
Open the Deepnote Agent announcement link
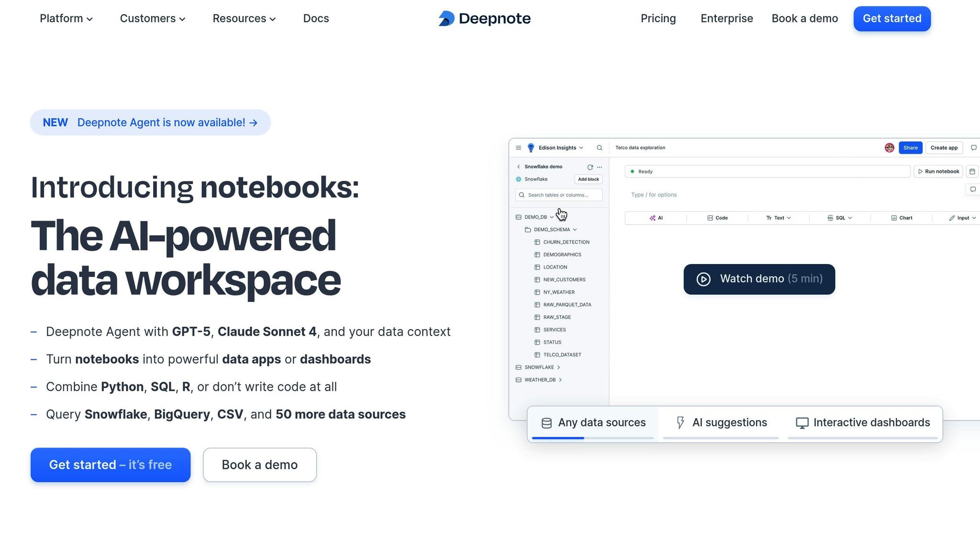150,122
